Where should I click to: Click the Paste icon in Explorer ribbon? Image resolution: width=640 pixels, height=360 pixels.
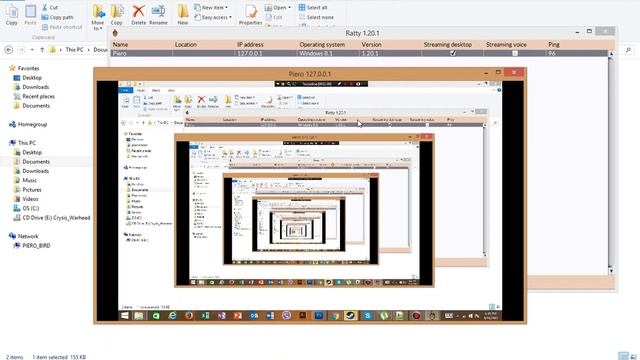point(31,15)
